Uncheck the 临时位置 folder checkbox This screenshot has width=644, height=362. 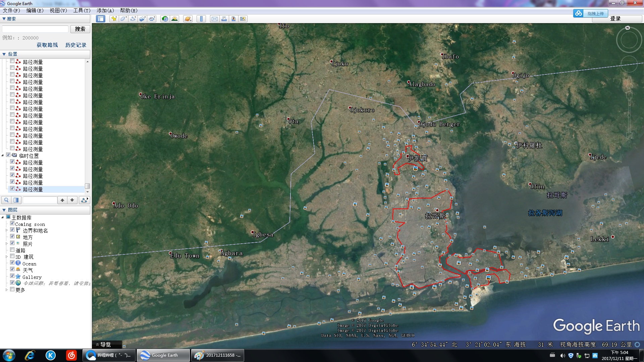click(8, 155)
